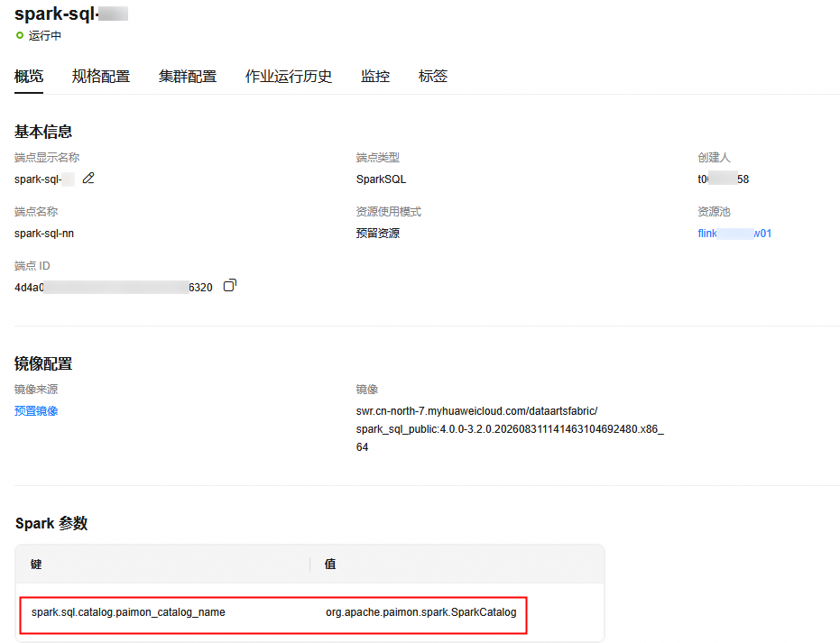Image resolution: width=840 pixels, height=643 pixels.
Task: Click the 端点类型 label
Action: (378, 158)
